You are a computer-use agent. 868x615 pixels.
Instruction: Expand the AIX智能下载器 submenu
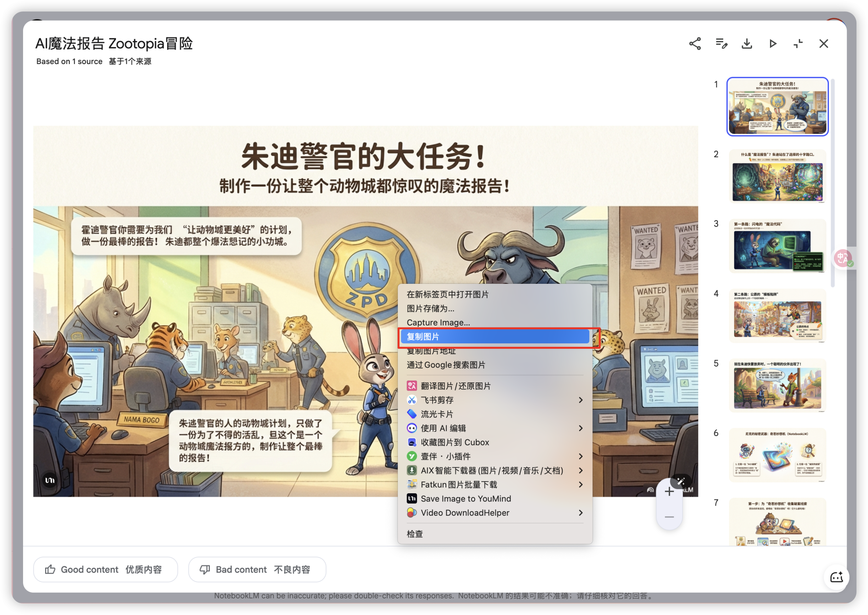[580, 470]
